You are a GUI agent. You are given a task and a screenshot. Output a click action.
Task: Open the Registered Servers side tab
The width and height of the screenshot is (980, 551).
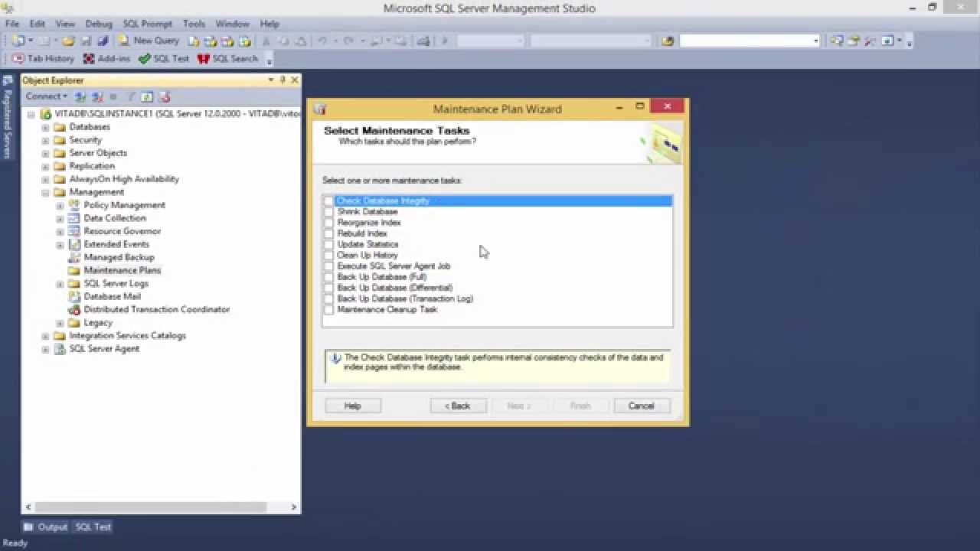tap(8, 117)
